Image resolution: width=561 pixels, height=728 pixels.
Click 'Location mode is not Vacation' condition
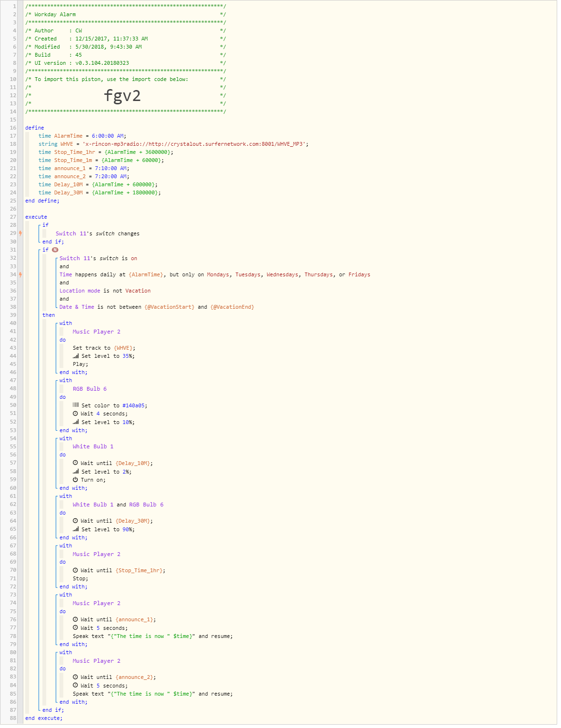coord(105,291)
